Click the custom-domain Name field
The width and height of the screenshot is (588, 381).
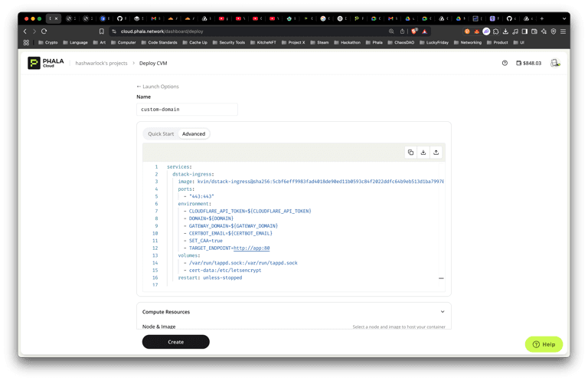tap(187, 110)
